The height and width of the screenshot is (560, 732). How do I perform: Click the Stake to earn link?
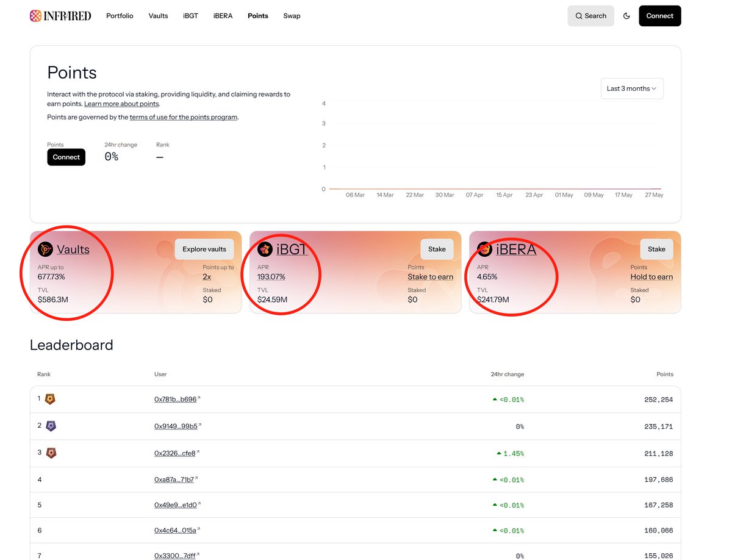tap(431, 277)
